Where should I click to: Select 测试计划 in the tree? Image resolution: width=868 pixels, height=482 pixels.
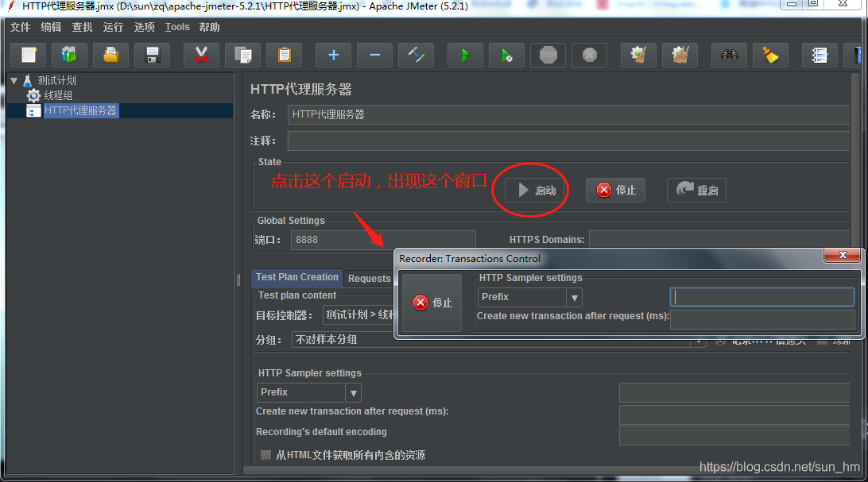pyautogui.click(x=56, y=81)
